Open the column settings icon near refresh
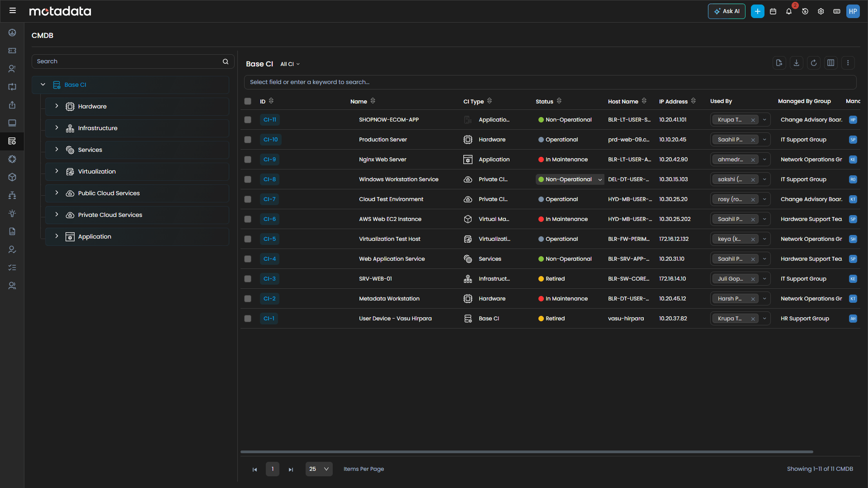Viewport: 868px width, 488px height. point(831,63)
